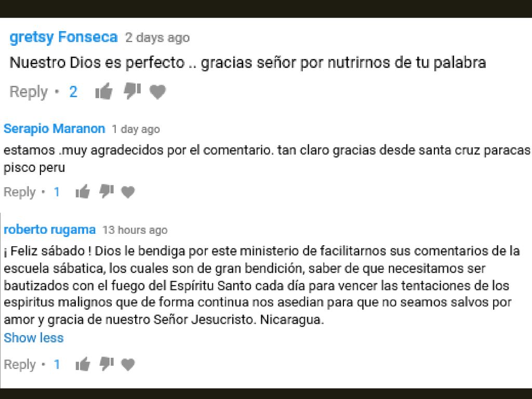Reply to roberto rugama's comment
This screenshot has width=532, height=399.
click(x=19, y=365)
